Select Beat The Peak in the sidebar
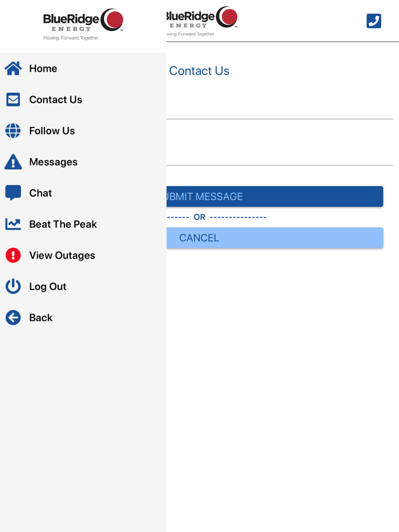This screenshot has height=532, width=399. point(62,224)
